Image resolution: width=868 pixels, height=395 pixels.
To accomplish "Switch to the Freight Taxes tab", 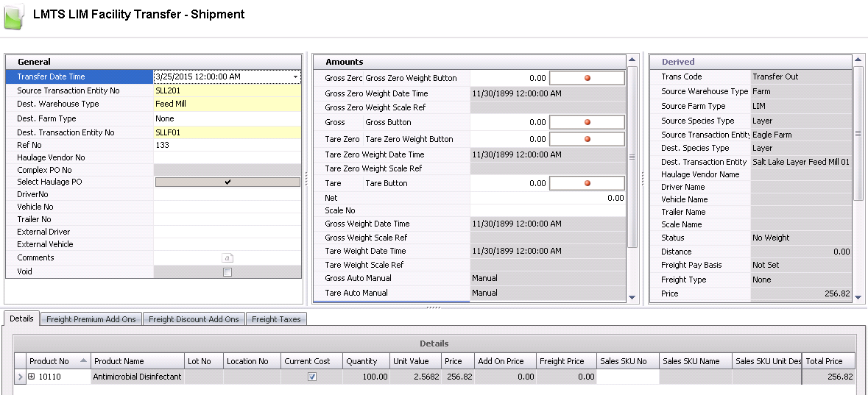I will coord(276,319).
